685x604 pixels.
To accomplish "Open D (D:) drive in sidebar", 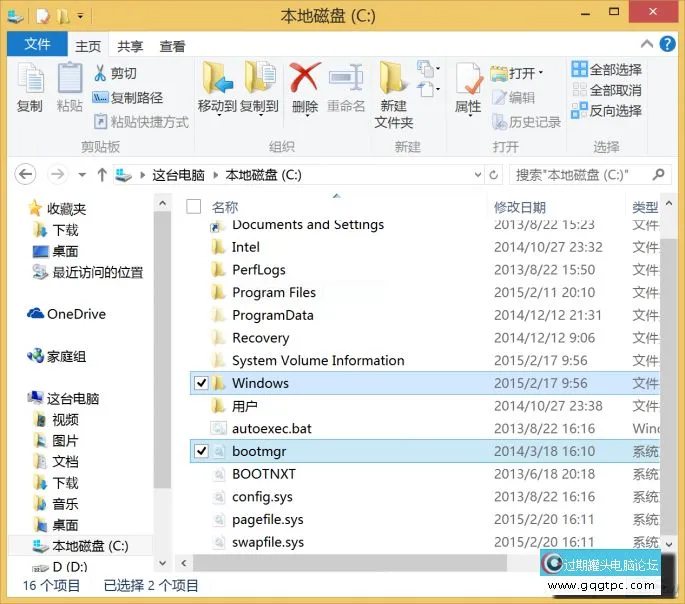I will [x=60, y=566].
